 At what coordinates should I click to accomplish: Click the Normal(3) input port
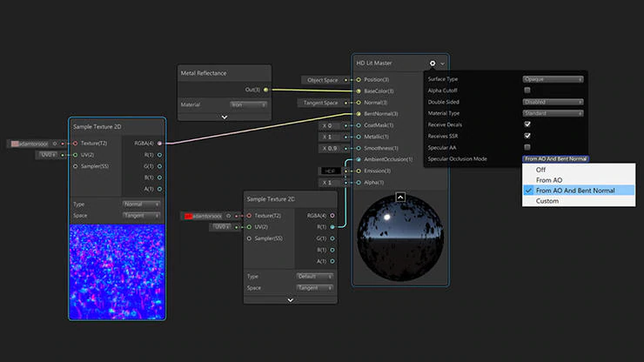point(359,103)
